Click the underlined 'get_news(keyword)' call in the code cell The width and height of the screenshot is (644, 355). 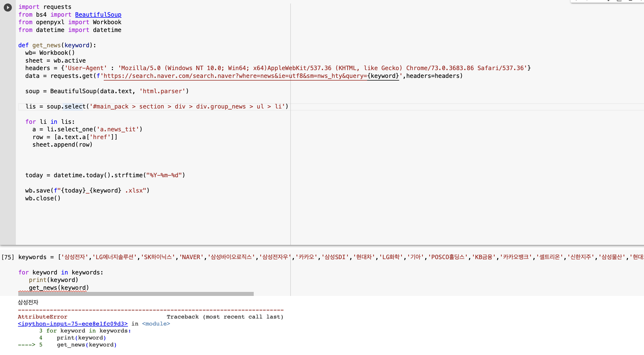click(59, 288)
